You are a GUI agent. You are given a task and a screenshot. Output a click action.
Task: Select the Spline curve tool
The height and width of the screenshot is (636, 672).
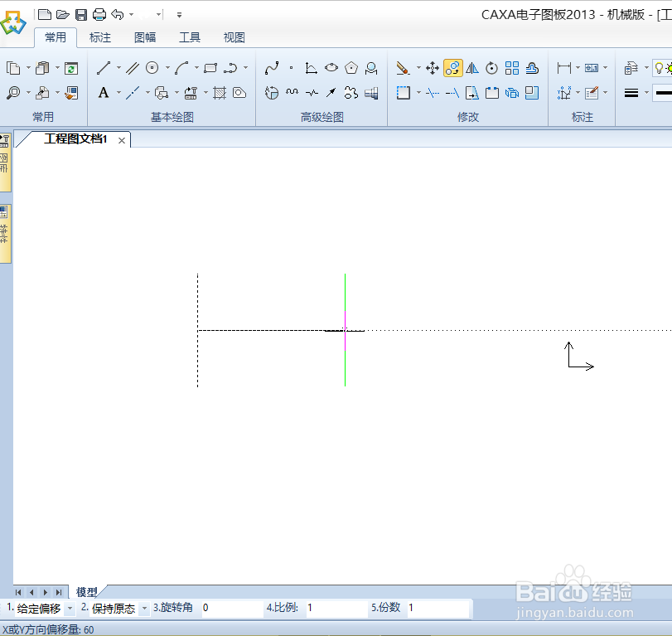(x=272, y=68)
